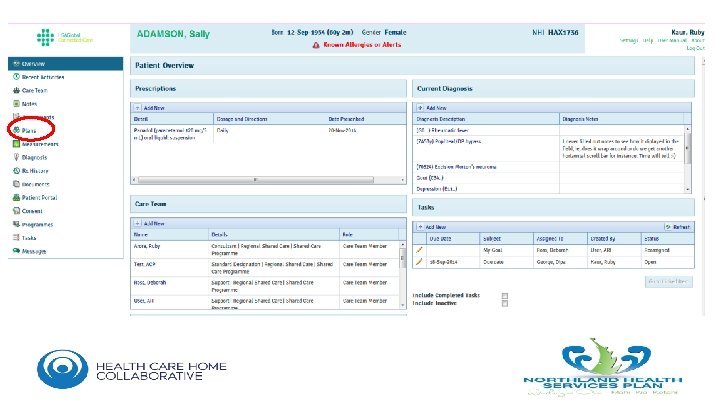Click Log Out link
The image size is (720, 405).
pos(696,48)
